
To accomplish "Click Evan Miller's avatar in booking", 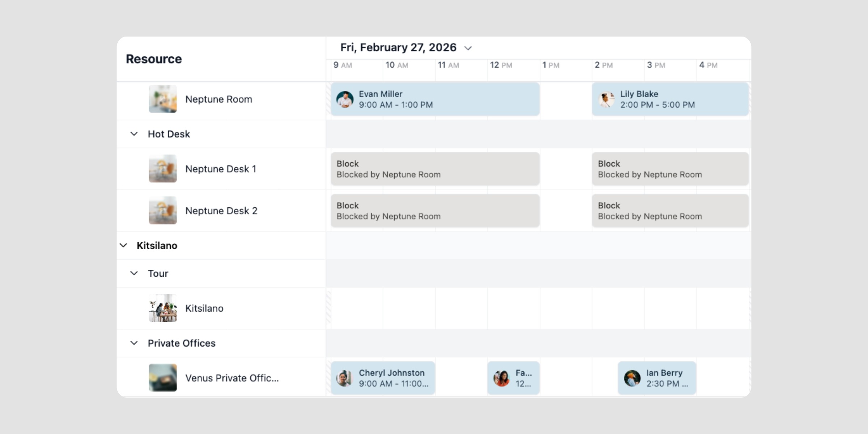I will (x=345, y=99).
